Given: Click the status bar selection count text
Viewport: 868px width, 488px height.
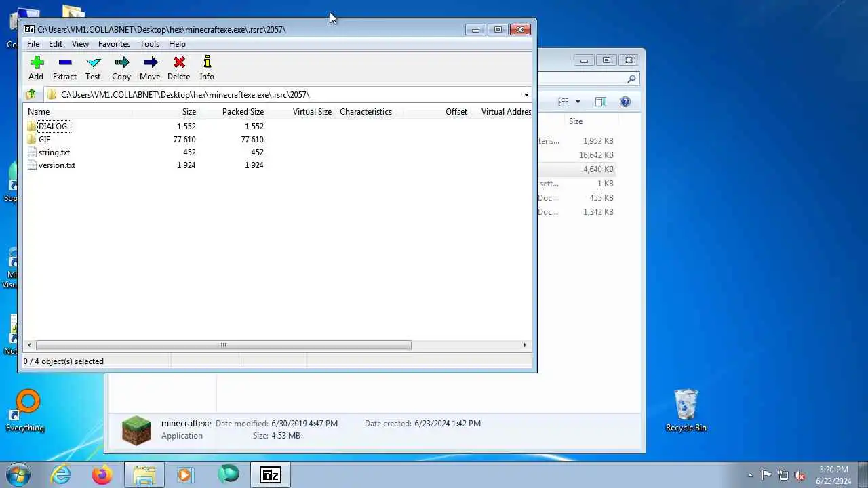Looking at the screenshot, I should (64, 361).
